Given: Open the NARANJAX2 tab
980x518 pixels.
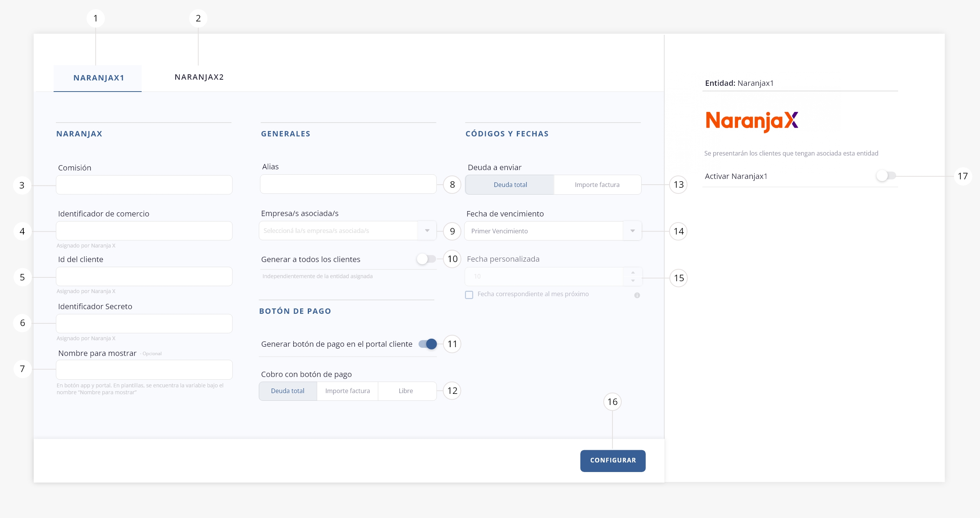Looking at the screenshot, I should tap(199, 77).
